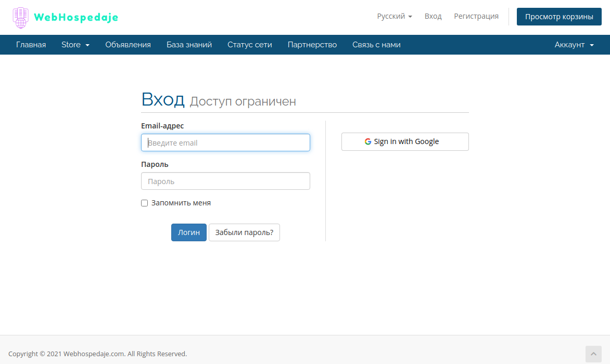Open Связь с нами page
Viewport: 610px width, 364px height.
[x=377, y=45]
